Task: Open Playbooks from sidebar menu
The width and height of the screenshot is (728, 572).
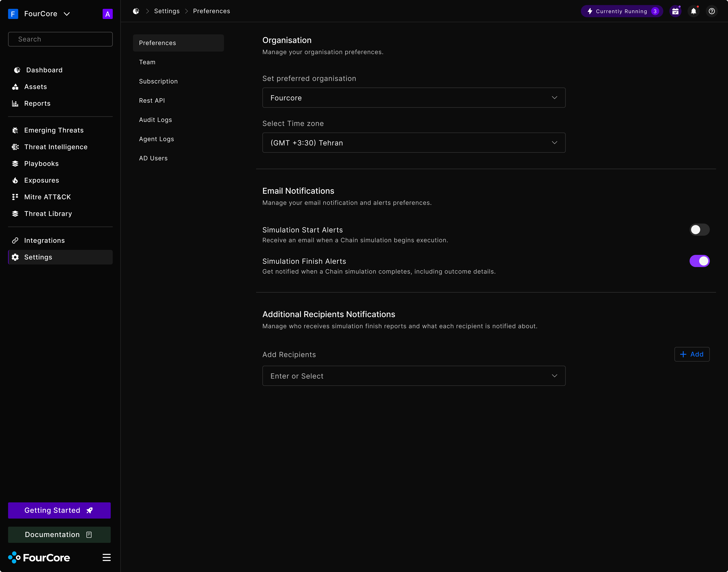Action: [x=60, y=164]
